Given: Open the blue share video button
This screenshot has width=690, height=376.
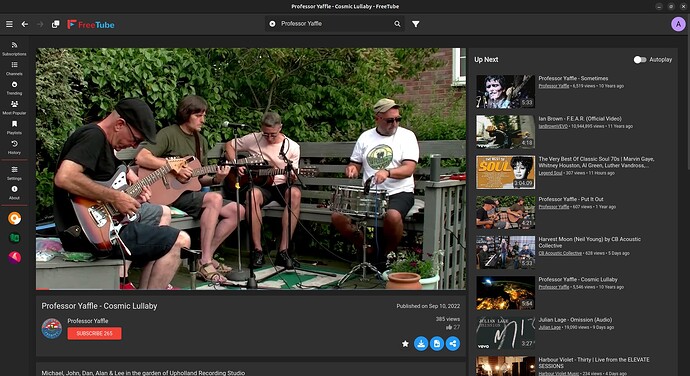Looking at the screenshot, I should point(453,343).
